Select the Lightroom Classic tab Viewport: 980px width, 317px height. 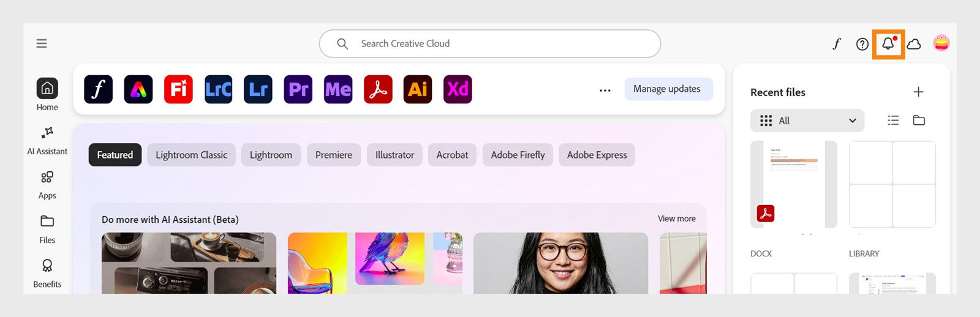[x=191, y=155]
